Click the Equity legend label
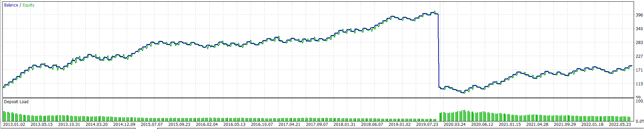The width and height of the screenshot is (644, 129). (x=29, y=5)
